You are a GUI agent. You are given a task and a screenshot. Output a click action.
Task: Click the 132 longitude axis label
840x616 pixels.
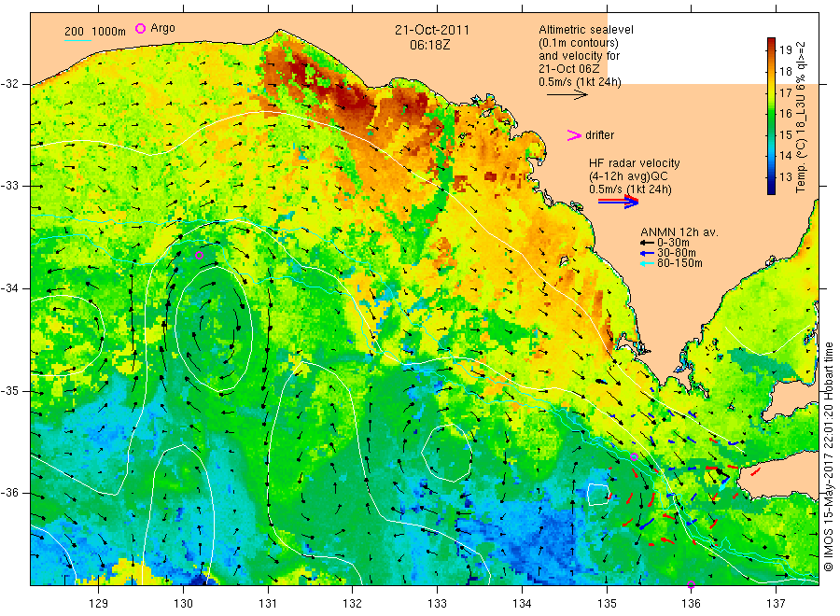[x=353, y=604]
